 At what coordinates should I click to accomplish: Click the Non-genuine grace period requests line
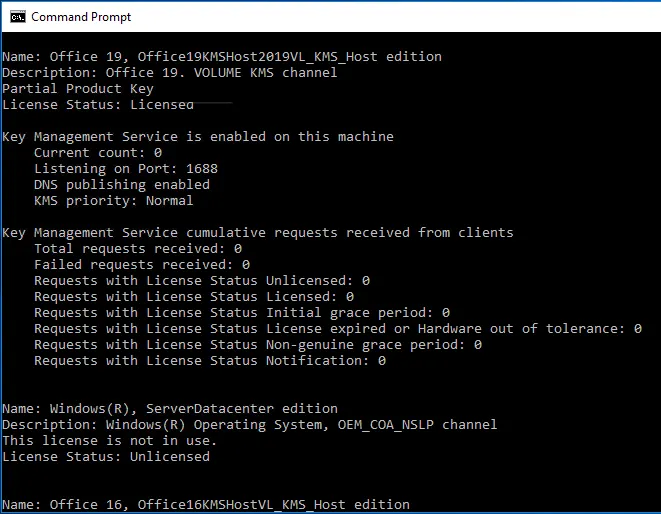[x=258, y=345]
